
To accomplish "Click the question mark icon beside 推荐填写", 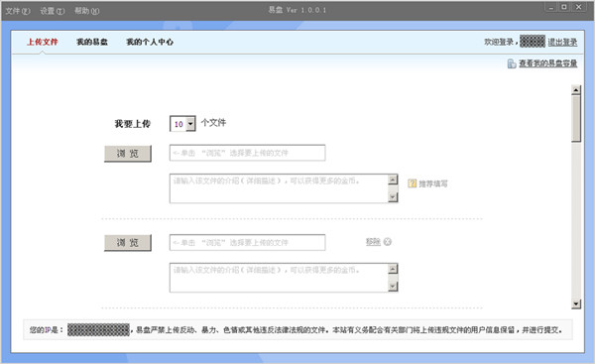I will (x=413, y=183).
